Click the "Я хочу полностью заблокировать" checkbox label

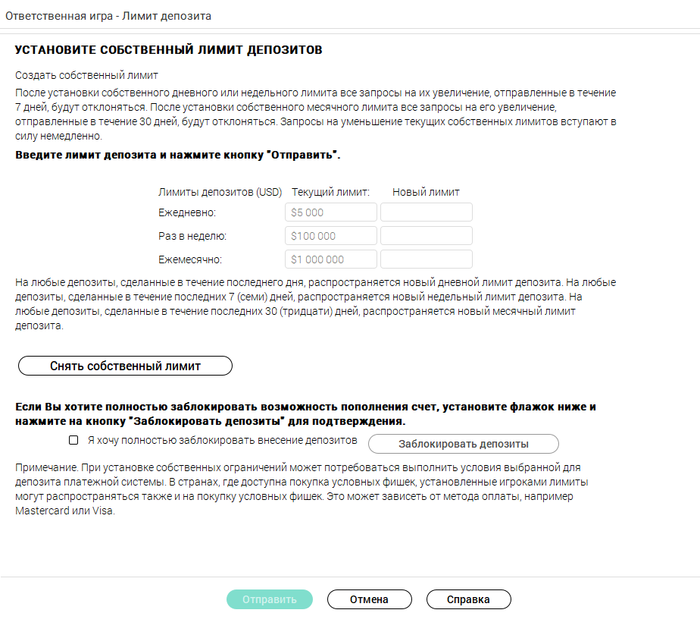pyautogui.click(x=222, y=440)
